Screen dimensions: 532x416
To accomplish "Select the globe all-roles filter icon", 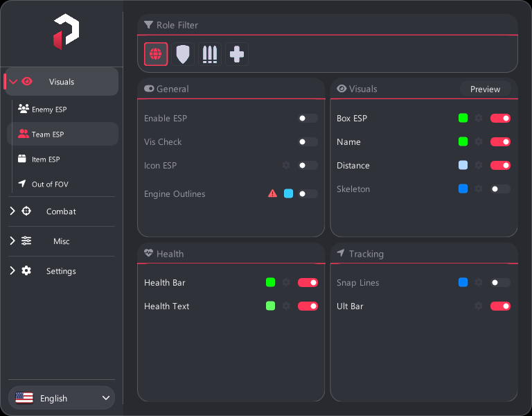I will (x=156, y=54).
